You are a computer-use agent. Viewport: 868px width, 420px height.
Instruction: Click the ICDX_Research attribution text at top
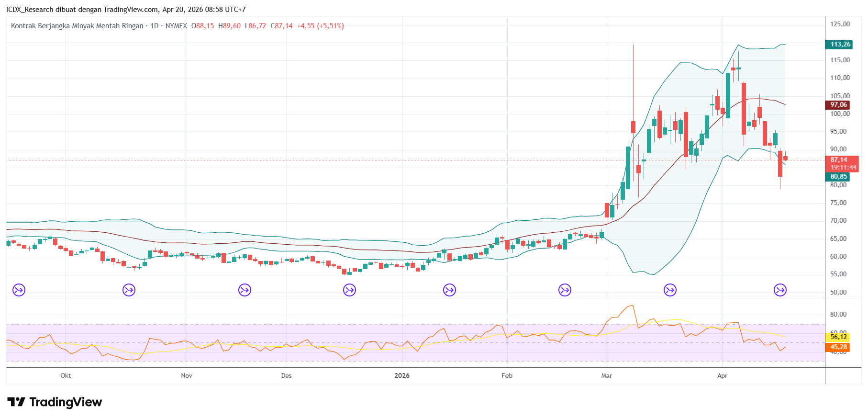126,10
